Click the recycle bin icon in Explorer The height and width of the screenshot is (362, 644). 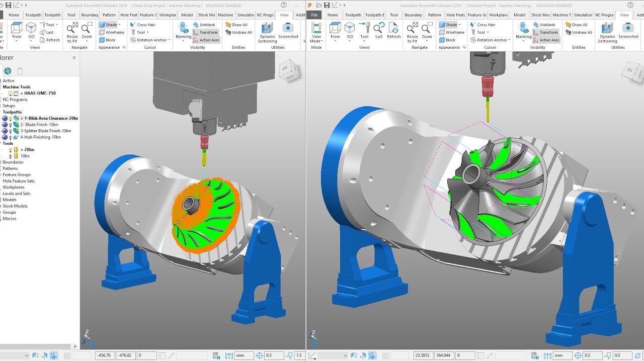[x=20, y=71]
